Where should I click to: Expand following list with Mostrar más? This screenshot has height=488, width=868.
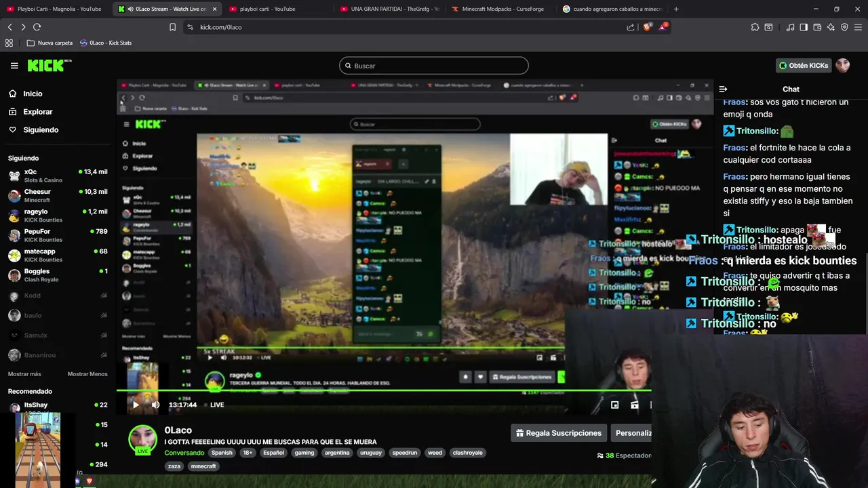click(24, 374)
